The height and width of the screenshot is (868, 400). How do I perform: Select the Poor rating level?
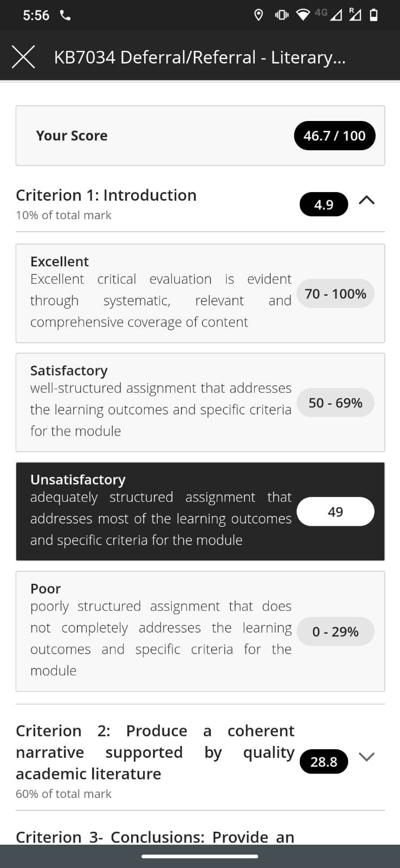click(x=200, y=631)
